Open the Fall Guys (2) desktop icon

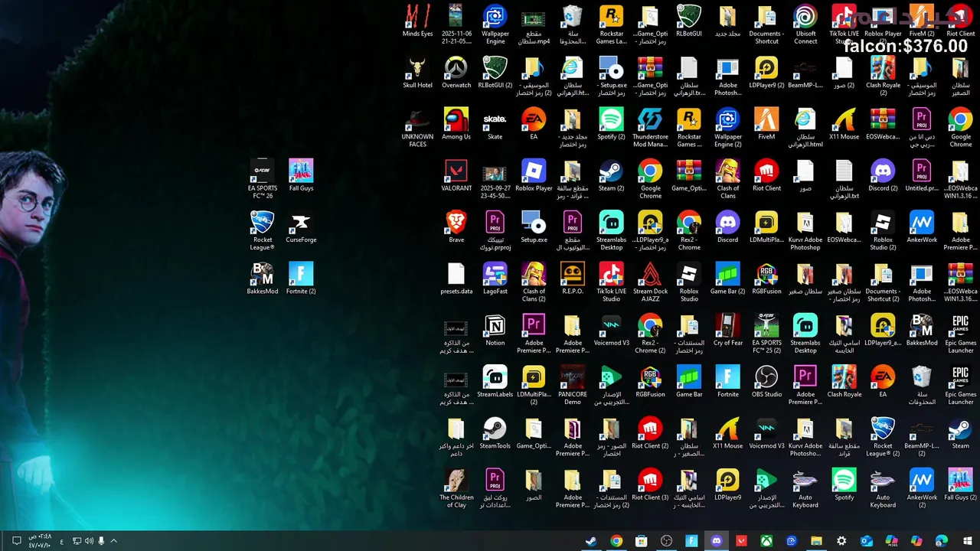(960, 484)
